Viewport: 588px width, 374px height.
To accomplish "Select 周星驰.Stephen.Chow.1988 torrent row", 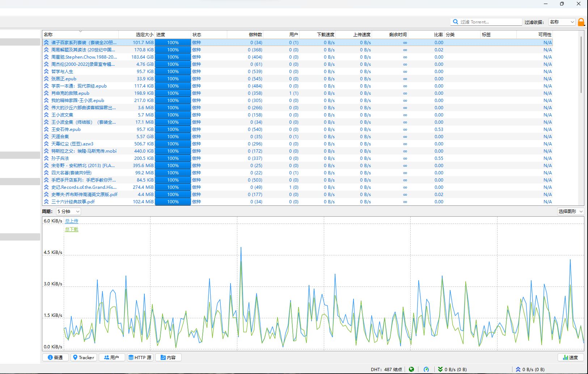I will pyautogui.click(x=297, y=57).
